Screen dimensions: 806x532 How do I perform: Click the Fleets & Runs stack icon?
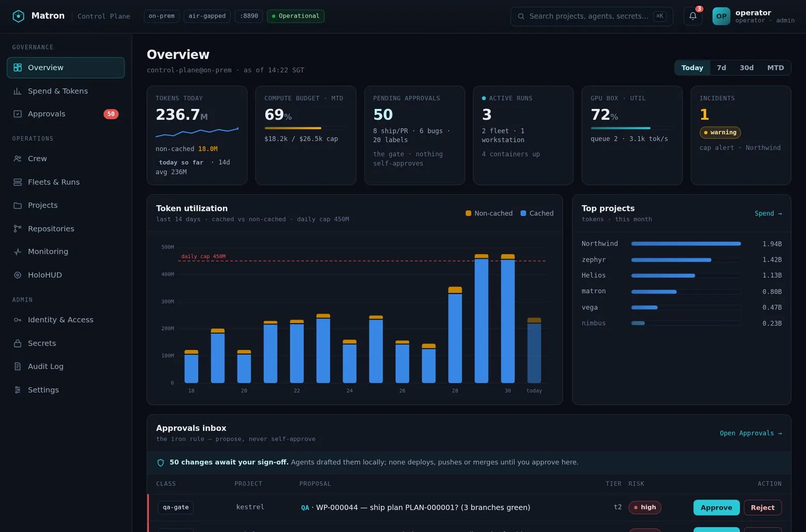click(x=18, y=182)
